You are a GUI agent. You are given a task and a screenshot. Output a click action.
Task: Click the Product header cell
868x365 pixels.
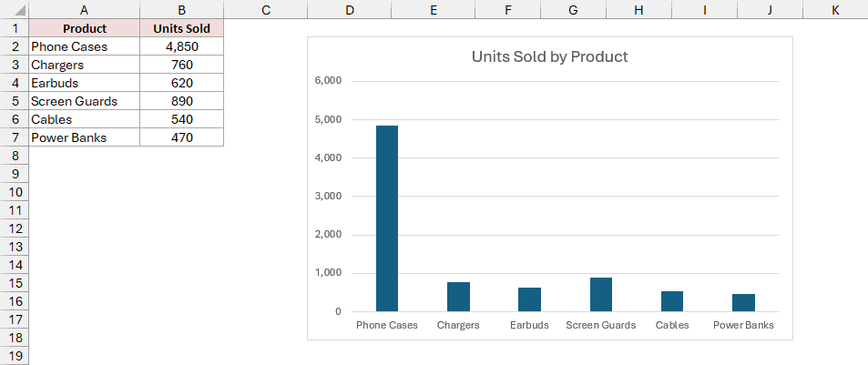(84, 28)
